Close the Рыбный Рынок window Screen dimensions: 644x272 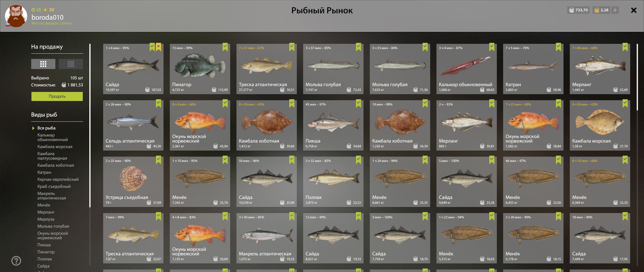click(634, 10)
